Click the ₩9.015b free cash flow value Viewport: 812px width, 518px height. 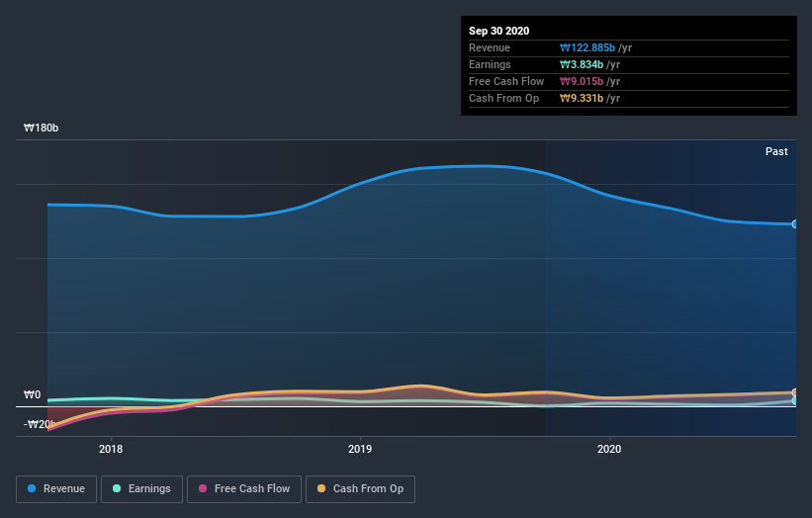pos(582,81)
